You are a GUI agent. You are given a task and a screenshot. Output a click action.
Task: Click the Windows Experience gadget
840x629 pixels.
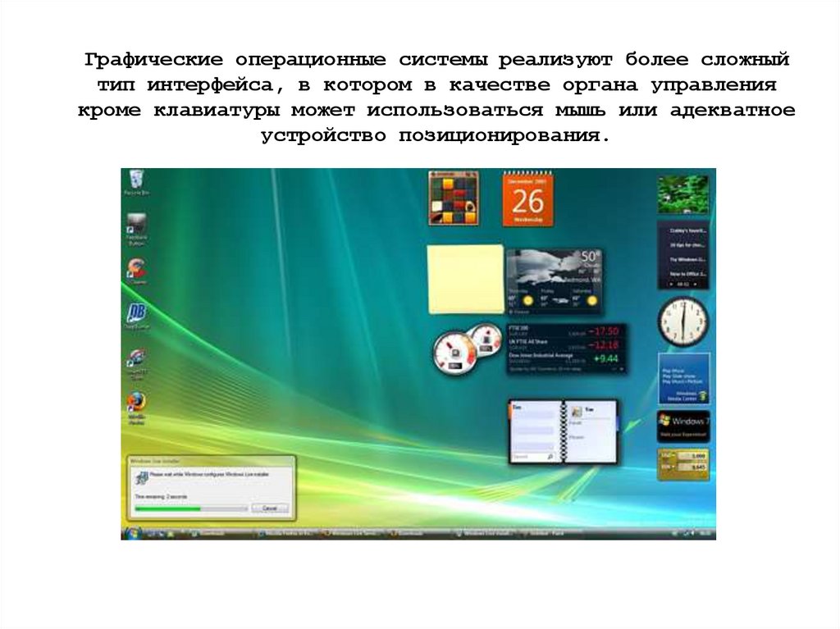pos(683,426)
